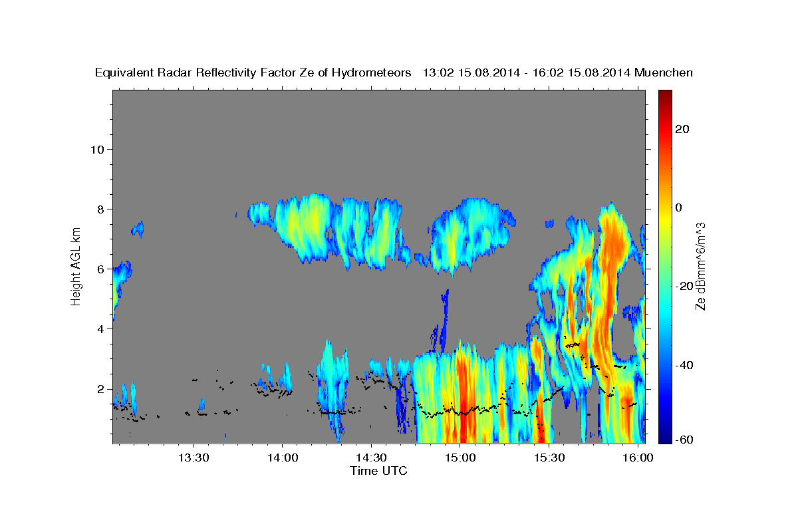
Task: Click the 15:00 time tick label
Action: pyautogui.click(x=460, y=458)
